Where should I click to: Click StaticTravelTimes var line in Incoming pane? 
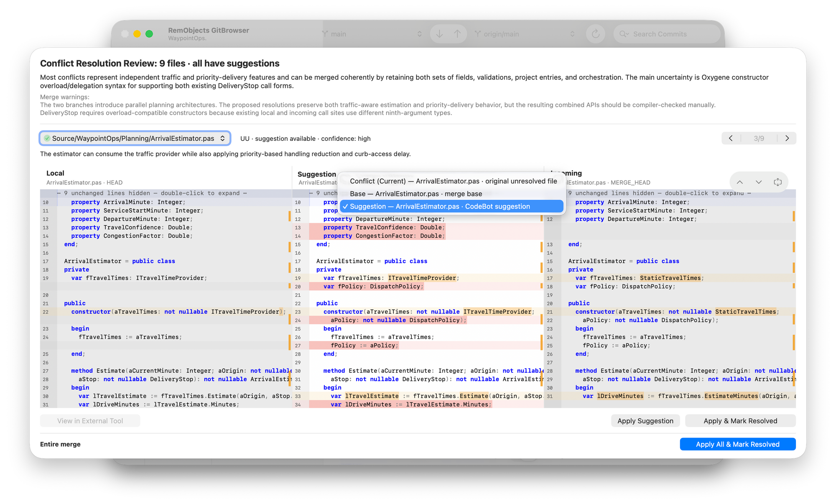tap(640, 278)
